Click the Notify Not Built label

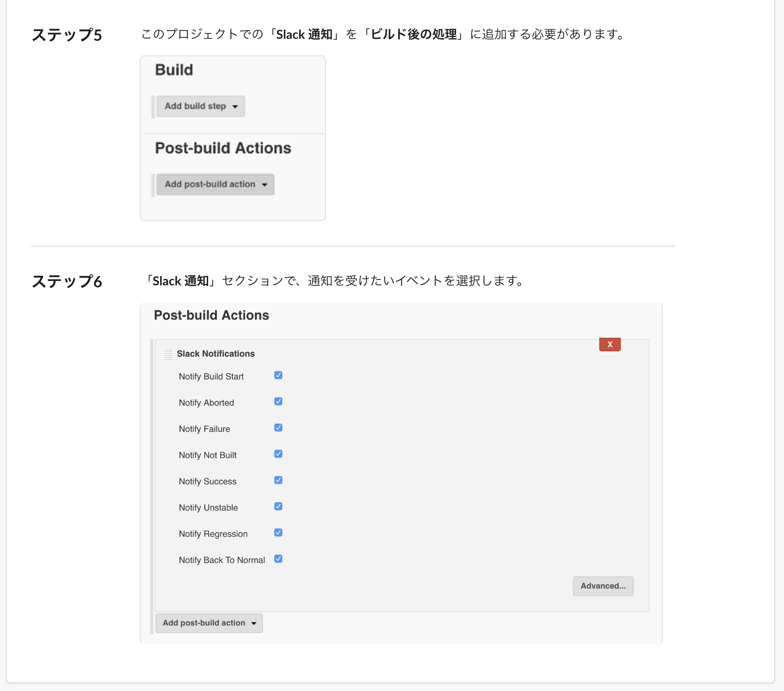click(208, 455)
